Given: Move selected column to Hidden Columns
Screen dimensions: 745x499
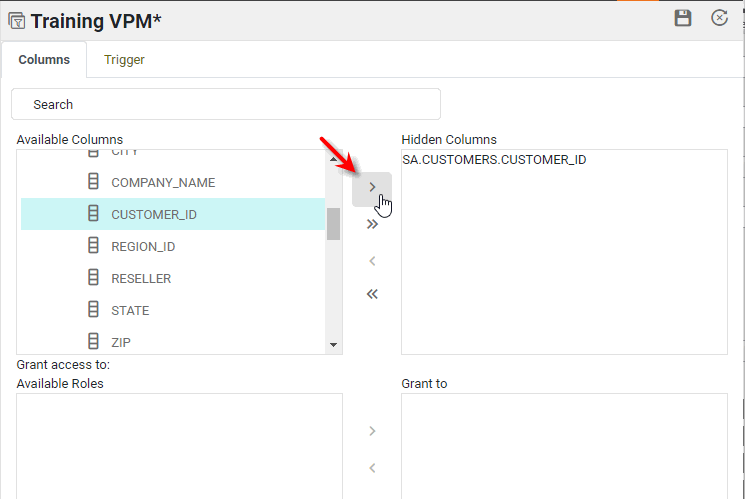Looking at the screenshot, I should coord(372,187).
